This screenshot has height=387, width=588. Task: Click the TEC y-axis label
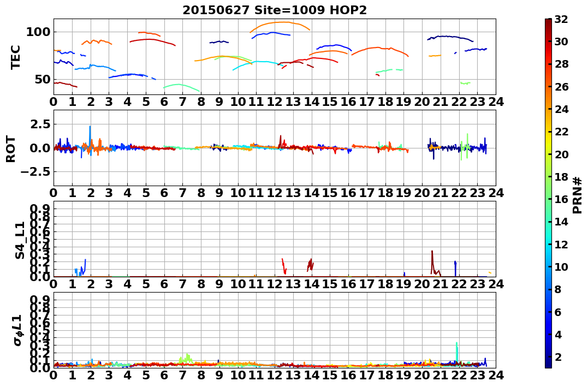point(15,57)
